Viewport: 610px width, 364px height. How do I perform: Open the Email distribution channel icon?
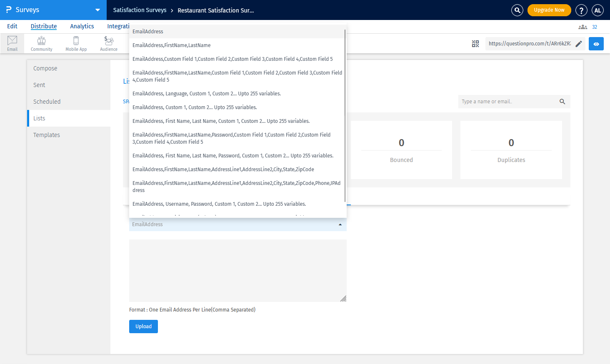coord(12,43)
